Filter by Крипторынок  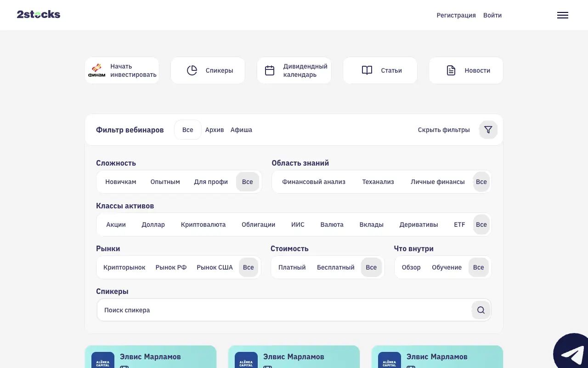[x=124, y=267]
